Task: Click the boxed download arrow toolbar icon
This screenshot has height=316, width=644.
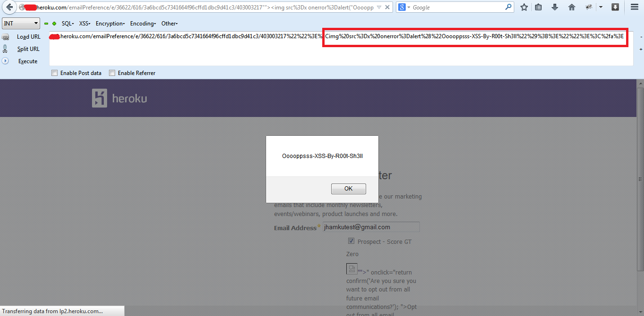Action: point(615,7)
